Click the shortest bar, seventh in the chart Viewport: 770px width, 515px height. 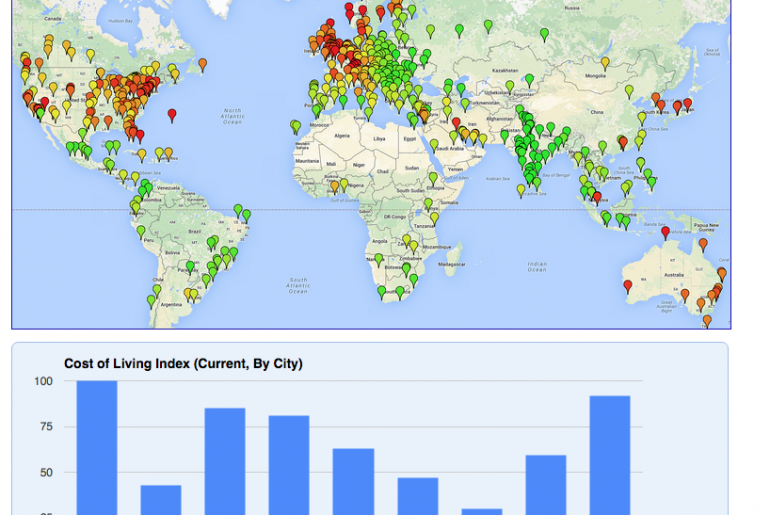[481, 511]
